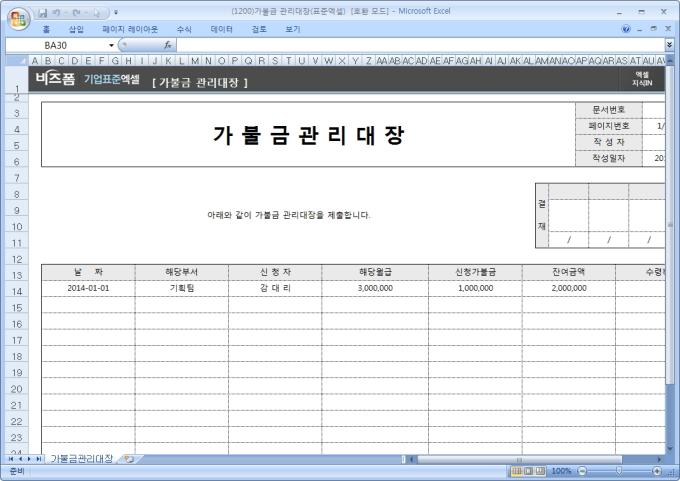The width and height of the screenshot is (680, 481).
Task: Restore the workbook window inside the ribbon
Action: point(654,29)
